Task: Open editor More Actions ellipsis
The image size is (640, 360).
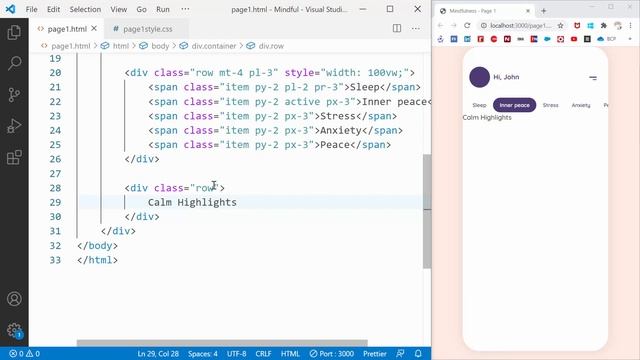Action: tap(416, 28)
